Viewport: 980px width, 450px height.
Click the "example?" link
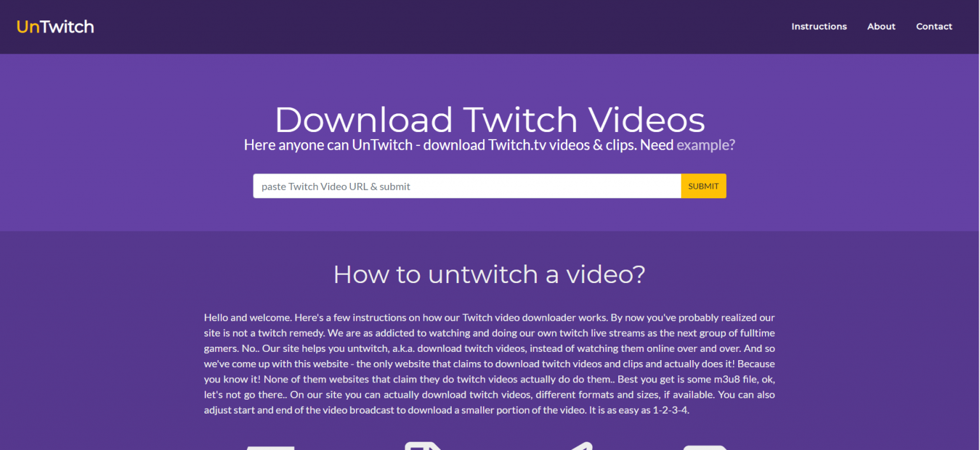(x=705, y=145)
